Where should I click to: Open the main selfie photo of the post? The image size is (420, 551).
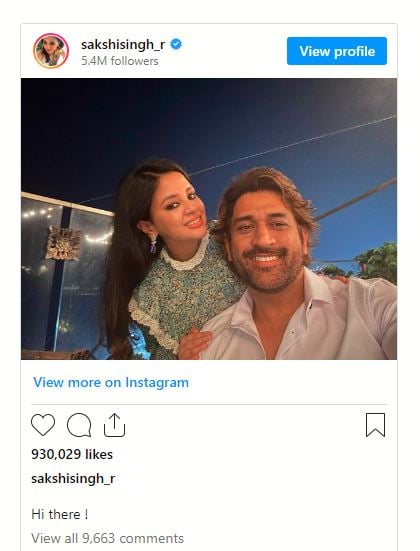[x=209, y=219]
